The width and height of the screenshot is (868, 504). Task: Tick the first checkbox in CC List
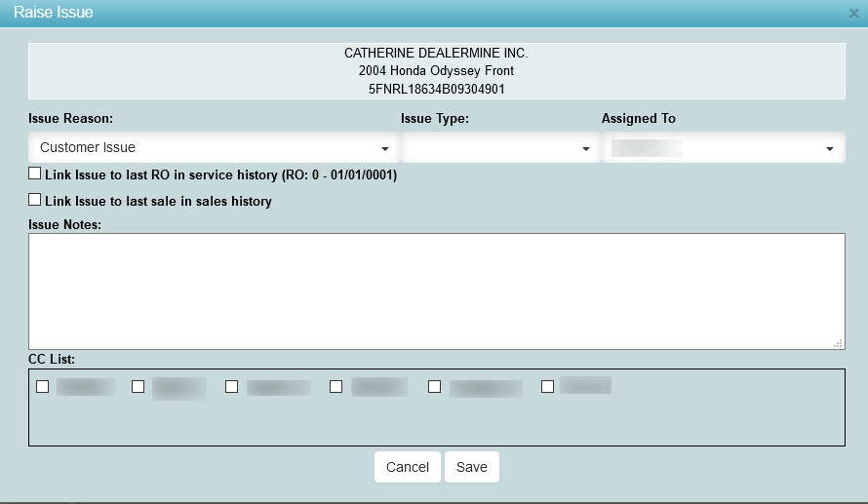(x=42, y=387)
